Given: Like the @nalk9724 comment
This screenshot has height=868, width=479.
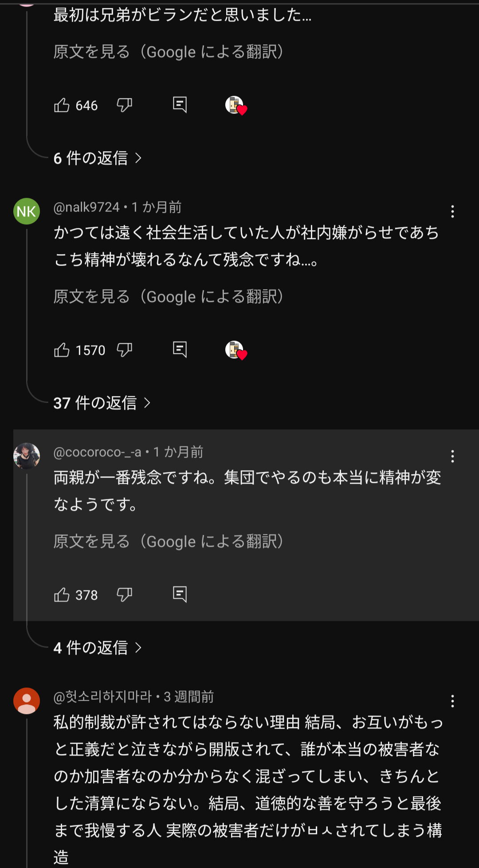Looking at the screenshot, I should [x=62, y=350].
